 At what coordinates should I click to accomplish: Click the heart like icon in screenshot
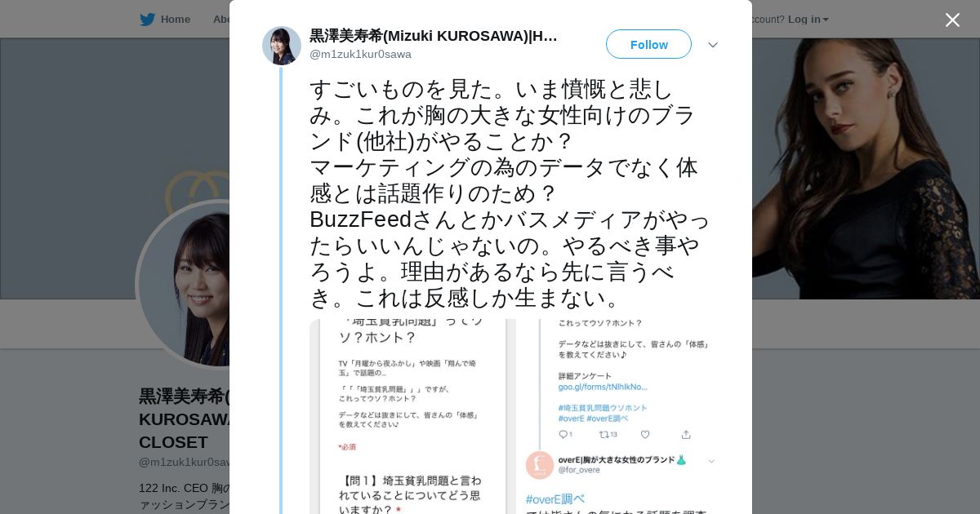click(x=645, y=435)
